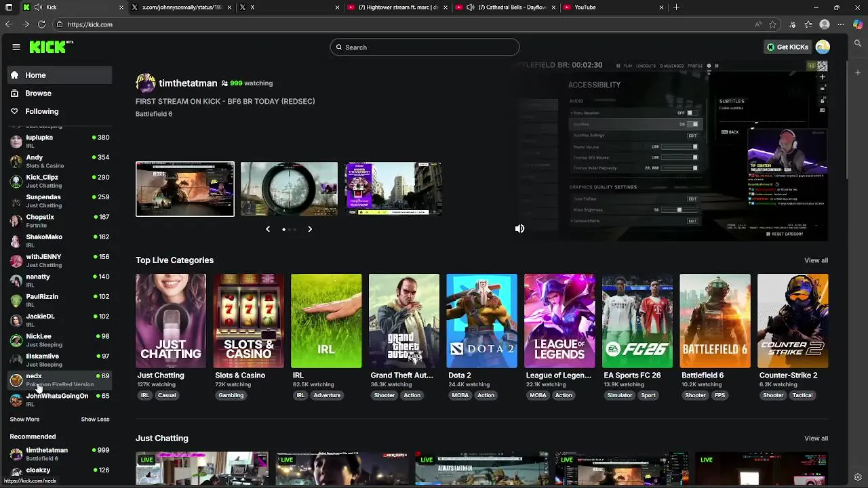The height and width of the screenshot is (488, 868).
Task: Open the Slots & Casino category card
Action: tap(248, 321)
